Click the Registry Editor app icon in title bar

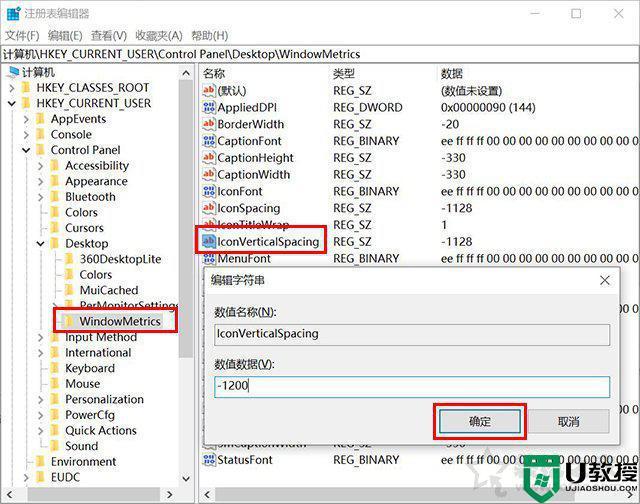pos(13,13)
